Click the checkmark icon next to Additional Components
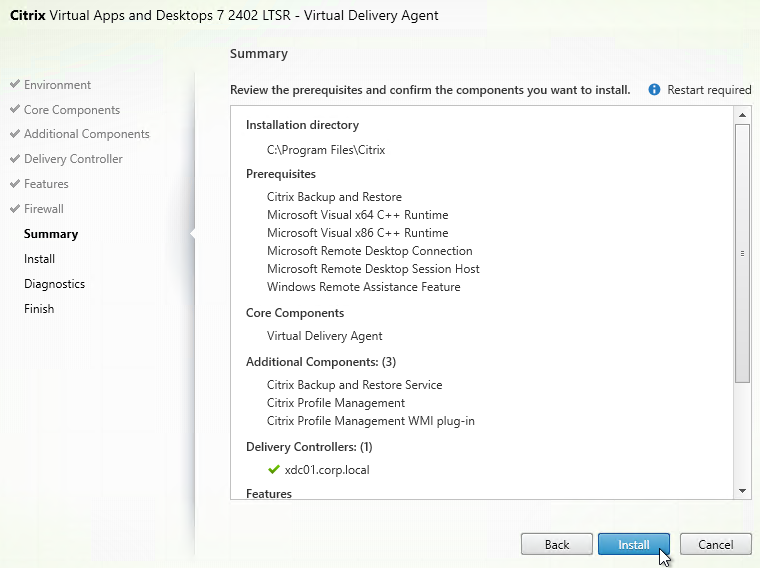760x568 pixels. click(x=15, y=133)
